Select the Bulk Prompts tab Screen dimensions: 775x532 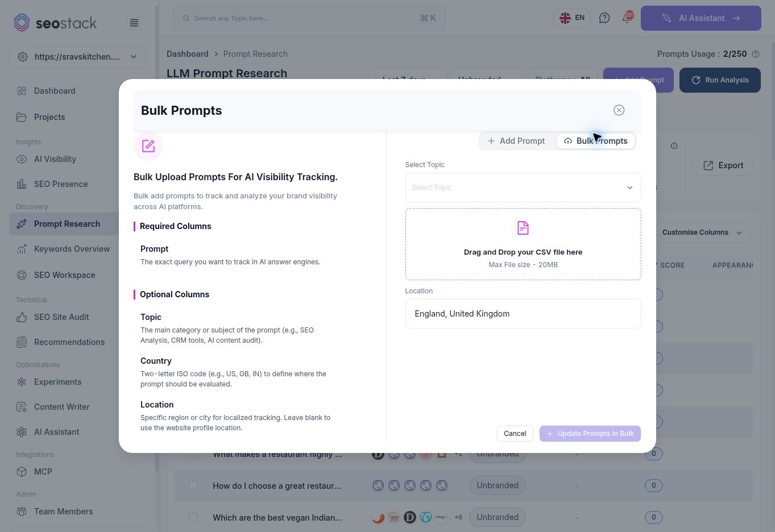pyautogui.click(x=596, y=141)
